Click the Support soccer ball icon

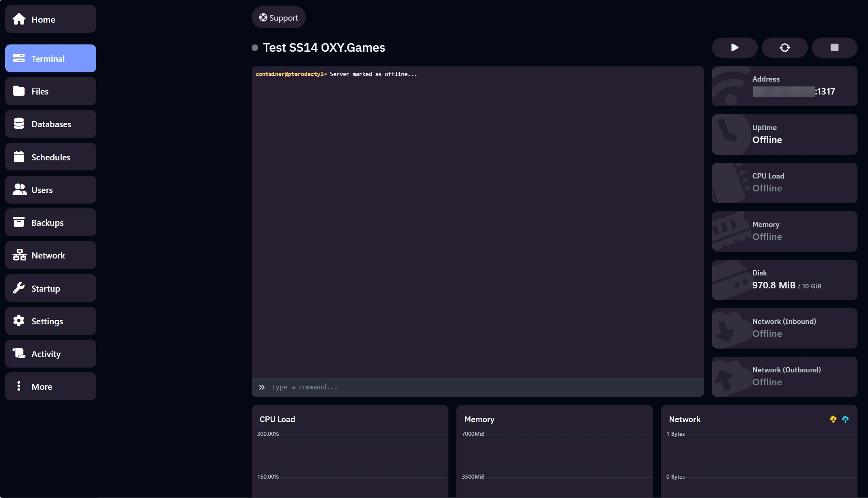[x=264, y=17]
